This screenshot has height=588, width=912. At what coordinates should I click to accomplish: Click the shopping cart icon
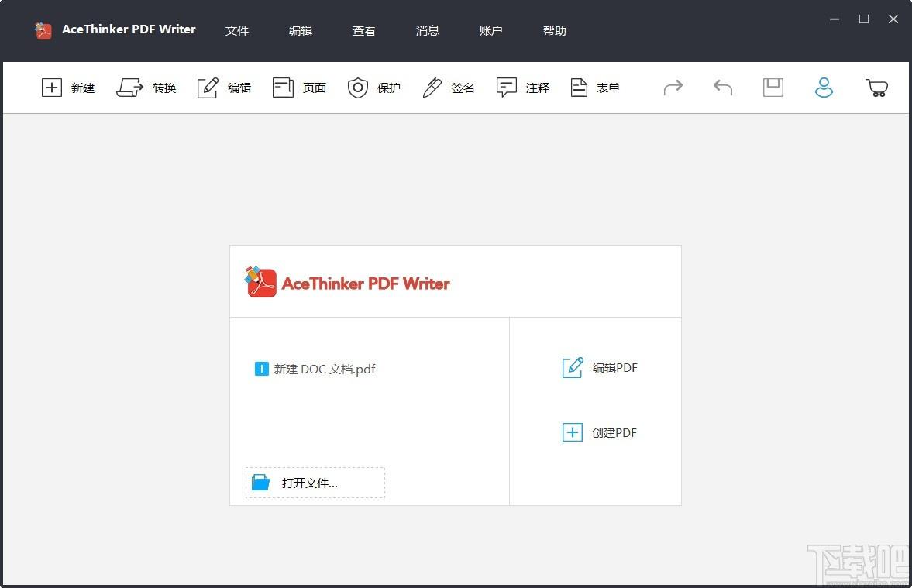pos(876,88)
